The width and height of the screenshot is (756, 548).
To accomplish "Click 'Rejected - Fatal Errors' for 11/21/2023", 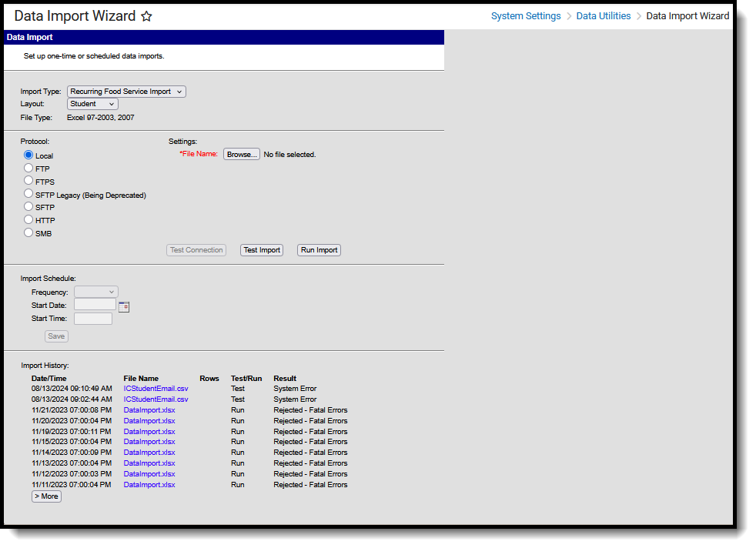I will 310,410.
